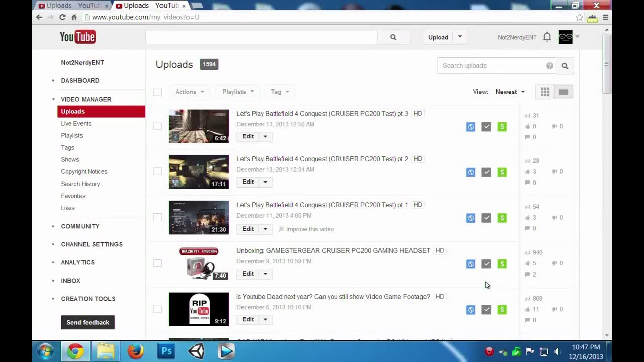Image resolution: width=644 pixels, height=362 pixels.
Task: Click the Upload button
Action: (438, 37)
